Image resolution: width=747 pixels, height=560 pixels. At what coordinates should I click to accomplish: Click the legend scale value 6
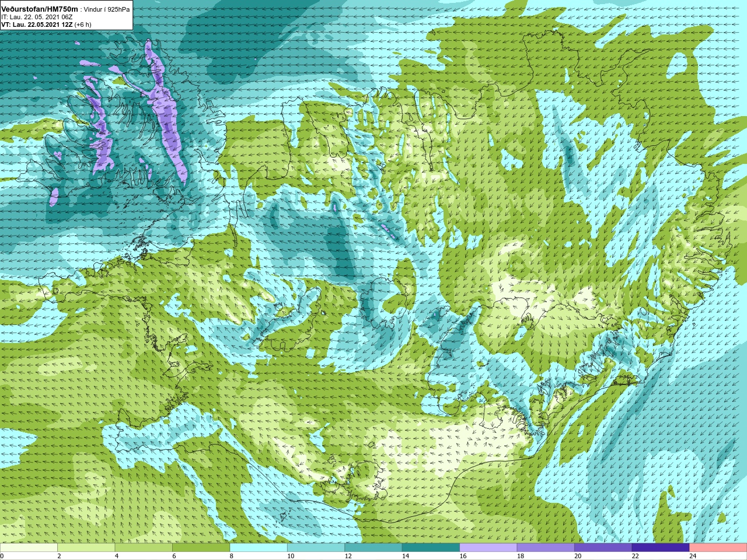click(x=174, y=556)
